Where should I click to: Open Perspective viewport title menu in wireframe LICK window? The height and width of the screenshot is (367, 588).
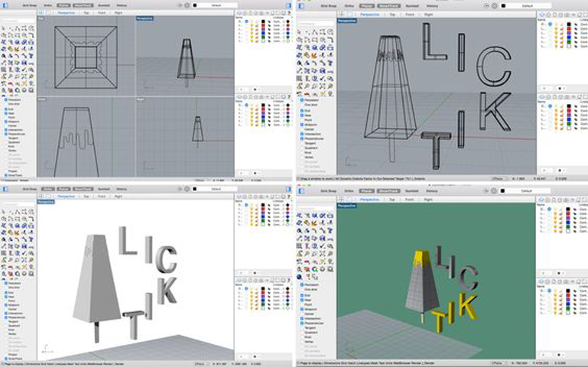pos(347,21)
